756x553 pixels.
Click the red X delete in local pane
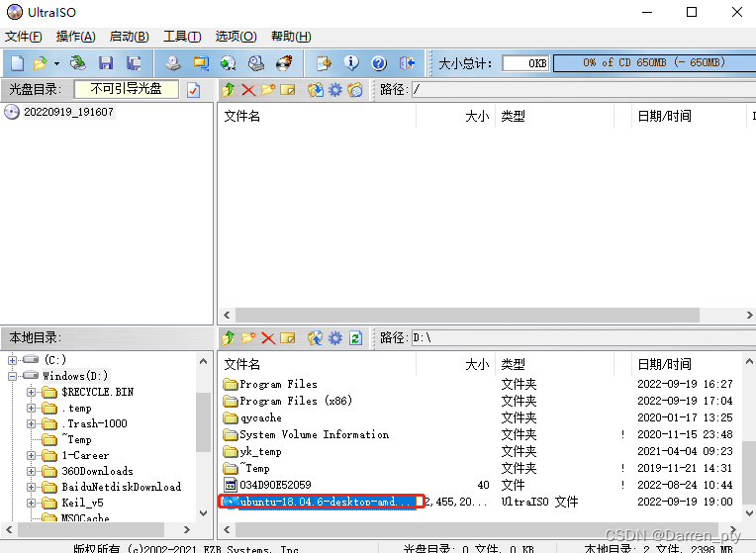[x=268, y=338]
